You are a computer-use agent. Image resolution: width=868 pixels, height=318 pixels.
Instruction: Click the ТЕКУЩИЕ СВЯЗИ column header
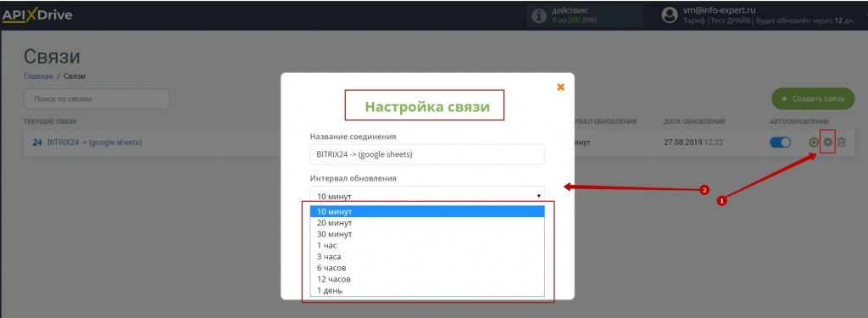pyautogui.click(x=50, y=121)
